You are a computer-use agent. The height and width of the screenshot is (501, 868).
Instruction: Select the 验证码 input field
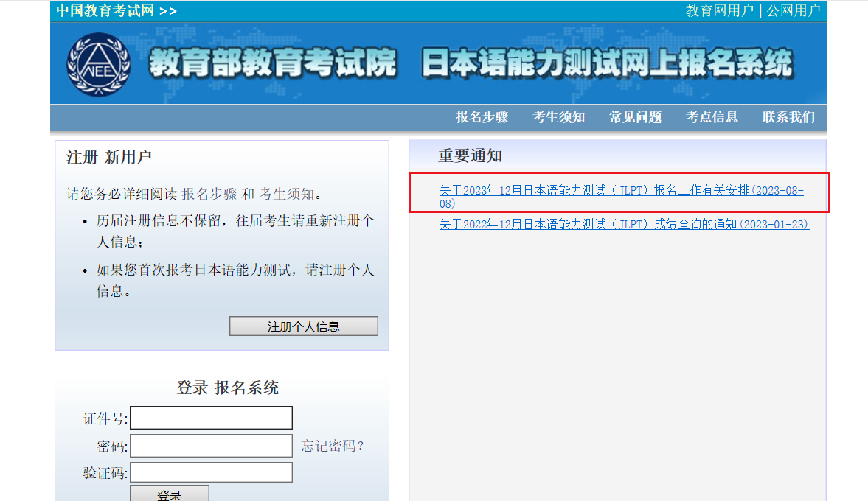[x=211, y=472]
